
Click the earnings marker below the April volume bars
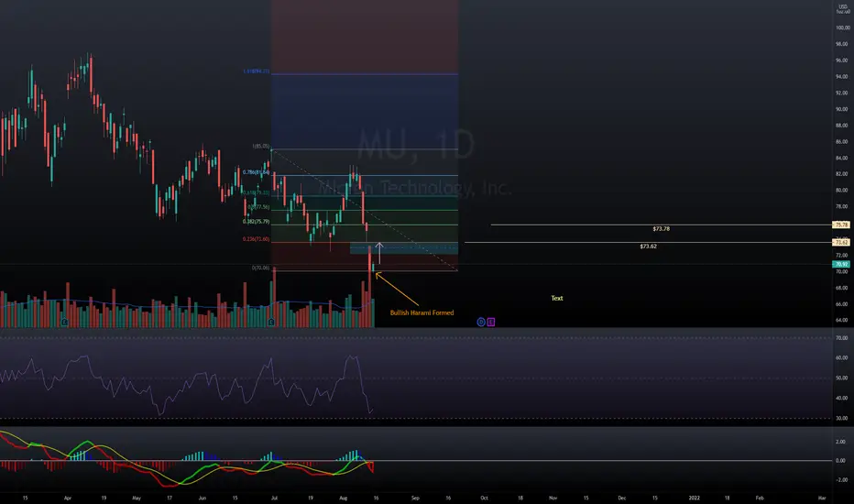(x=64, y=323)
